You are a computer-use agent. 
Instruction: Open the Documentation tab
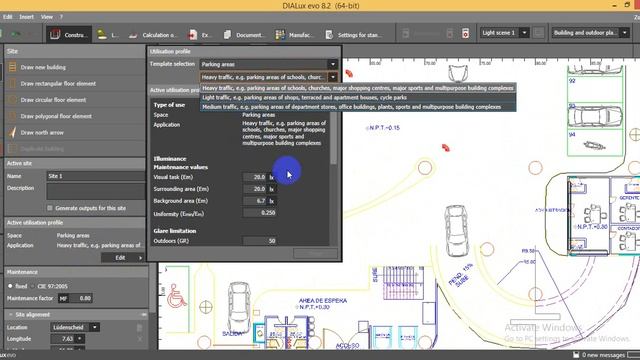coord(244,35)
